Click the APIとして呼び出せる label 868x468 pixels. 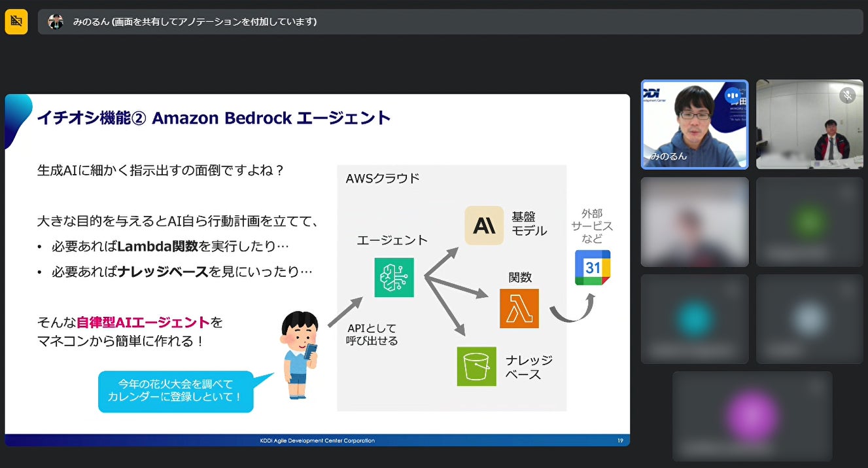(x=372, y=334)
